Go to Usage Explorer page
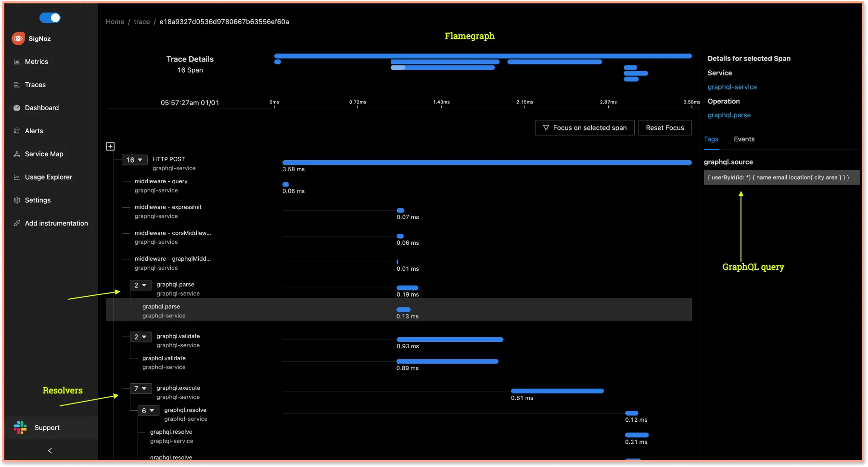 click(x=49, y=177)
